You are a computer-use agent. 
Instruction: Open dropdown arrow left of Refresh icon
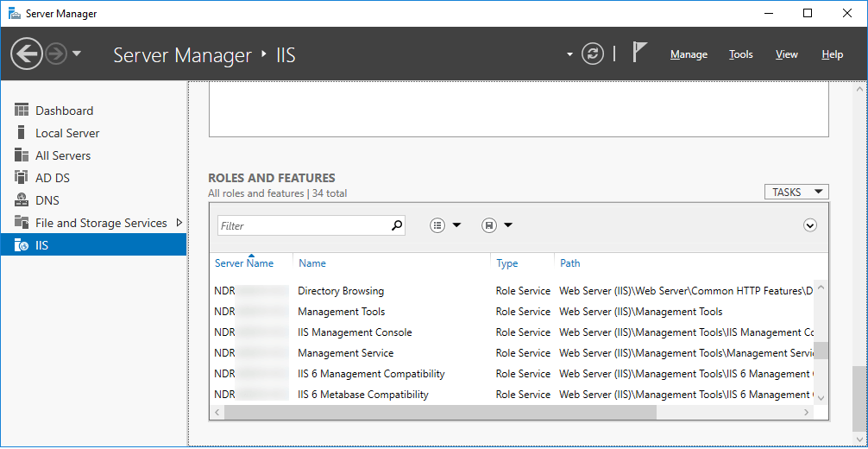[x=569, y=54]
